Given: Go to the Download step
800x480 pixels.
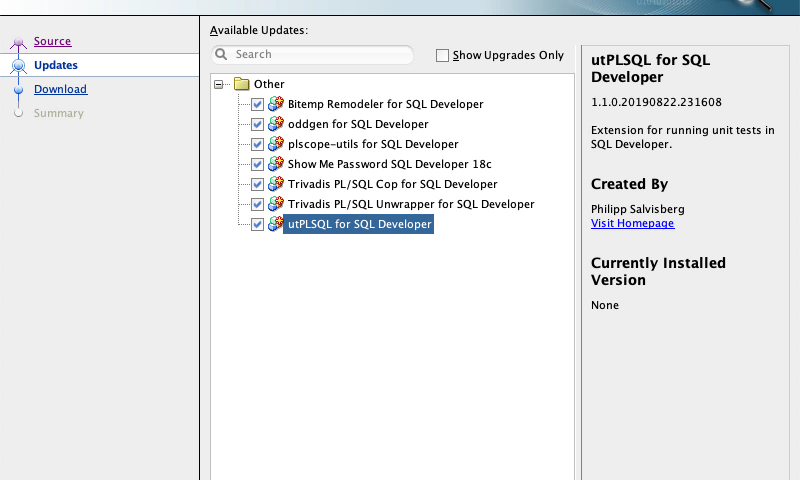Looking at the screenshot, I should tap(60, 89).
